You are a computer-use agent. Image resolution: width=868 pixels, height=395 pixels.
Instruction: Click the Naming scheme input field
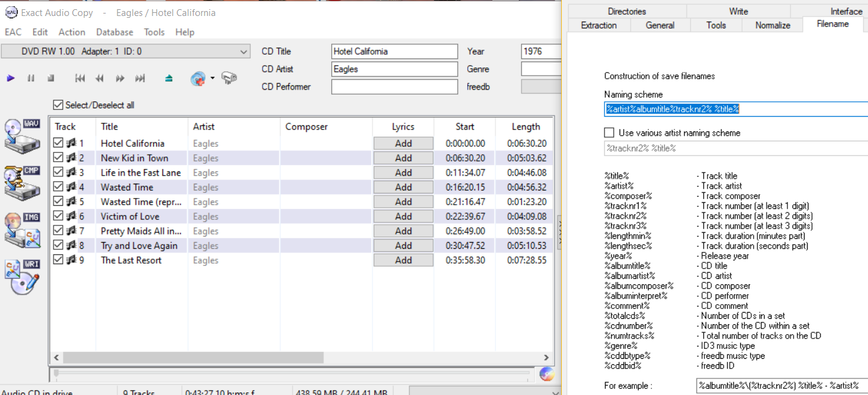pyautogui.click(x=735, y=109)
